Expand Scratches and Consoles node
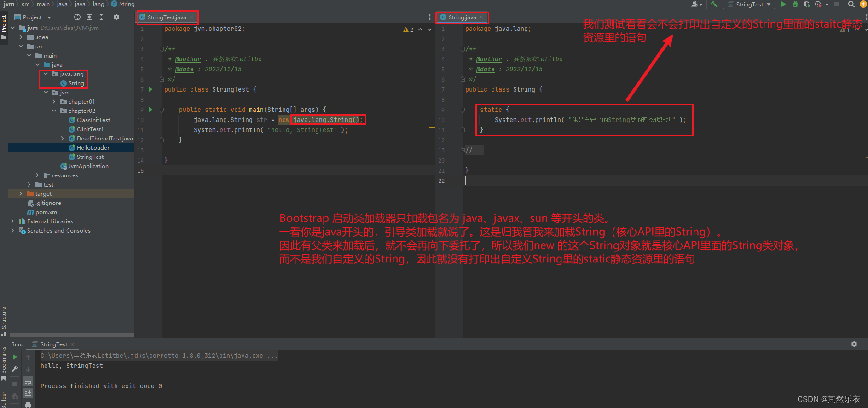Screen dimensions: 868x408 [12, 230]
